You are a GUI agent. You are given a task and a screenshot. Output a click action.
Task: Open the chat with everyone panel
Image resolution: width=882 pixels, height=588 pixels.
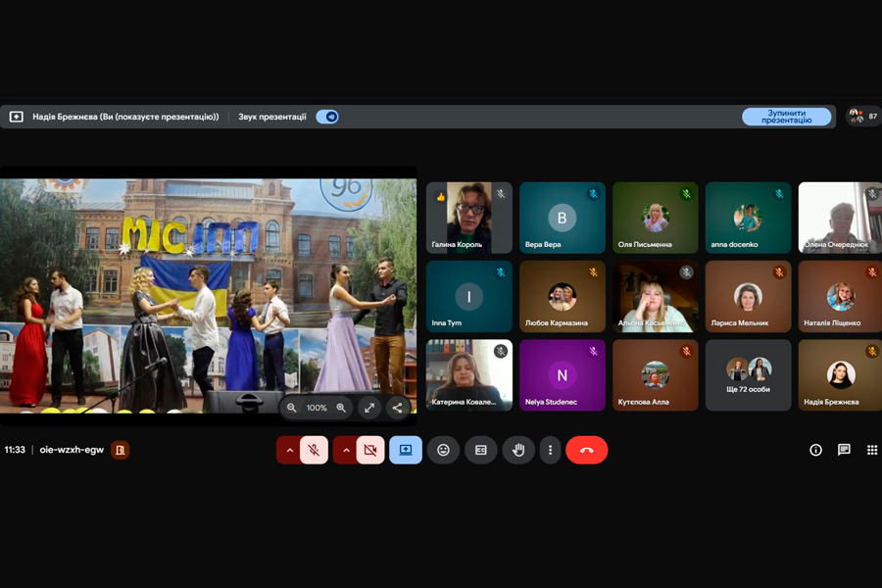coord(844,450)
